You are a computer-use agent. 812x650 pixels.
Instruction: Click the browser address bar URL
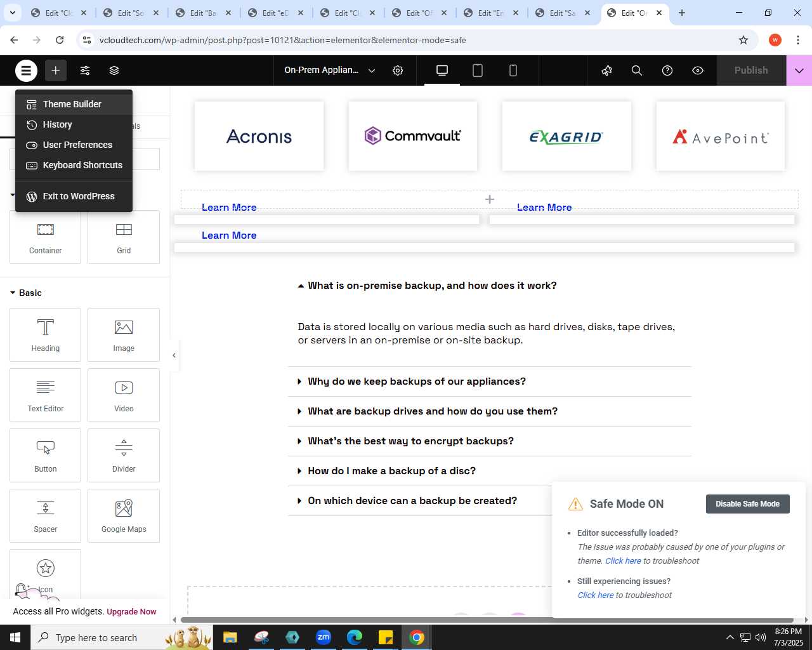[283, 40]
